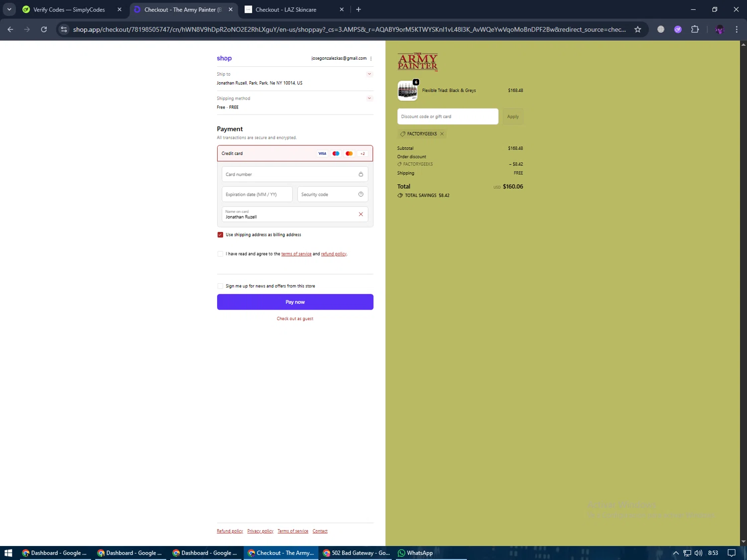Open the terms of service link in agreement

(296, 254)
